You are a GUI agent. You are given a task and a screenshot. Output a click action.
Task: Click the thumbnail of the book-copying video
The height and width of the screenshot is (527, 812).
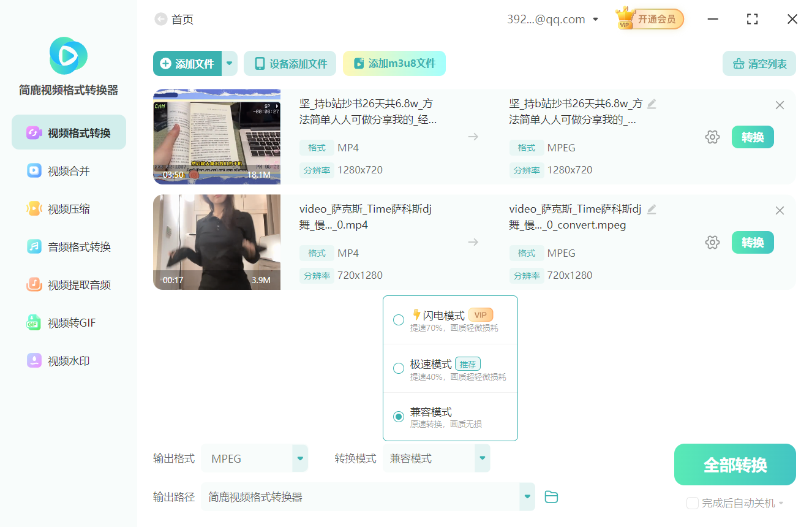coord(216,136)
